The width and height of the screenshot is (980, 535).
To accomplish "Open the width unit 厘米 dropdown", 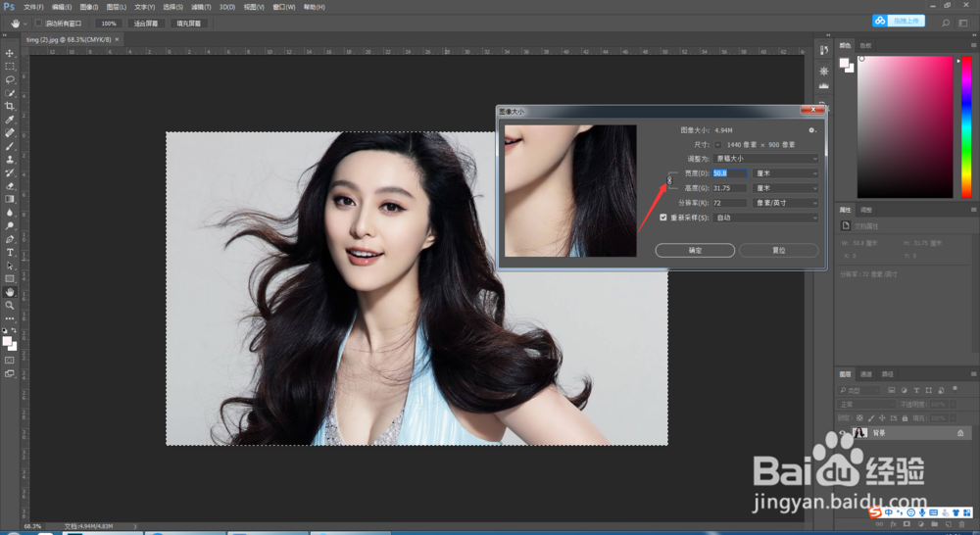I will (x=785, y=173).
